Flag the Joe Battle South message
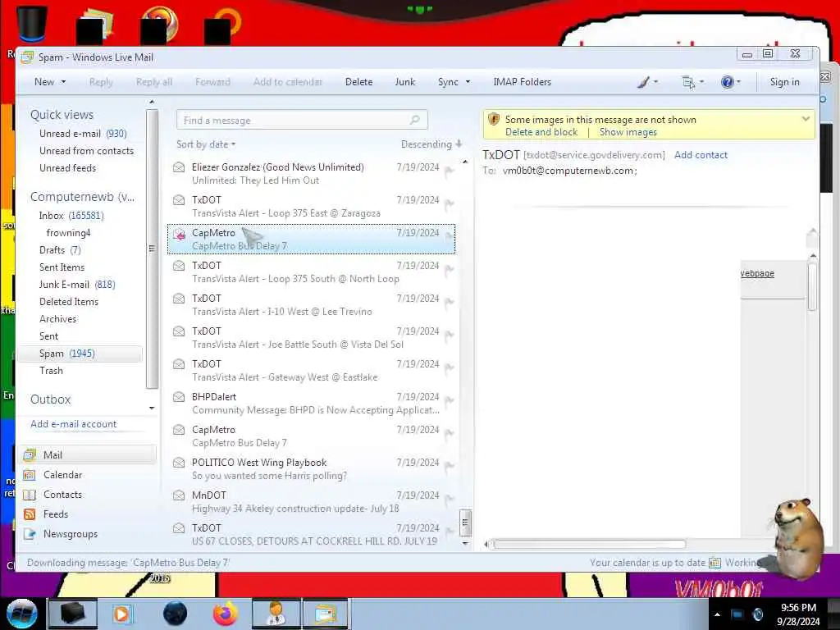Viewport: 840px width, 630px height. (x=450, y=335)
